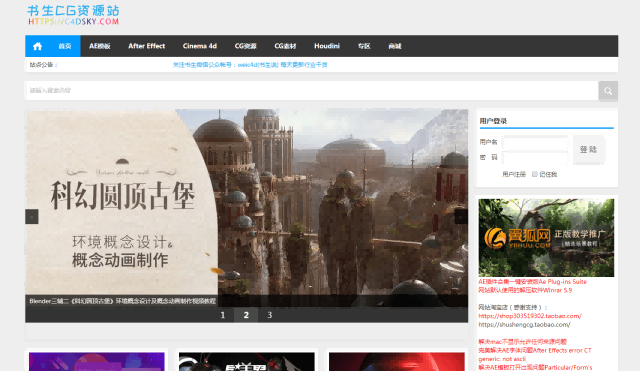Select Cinema 4d in navigation bar

pos(200,46)
